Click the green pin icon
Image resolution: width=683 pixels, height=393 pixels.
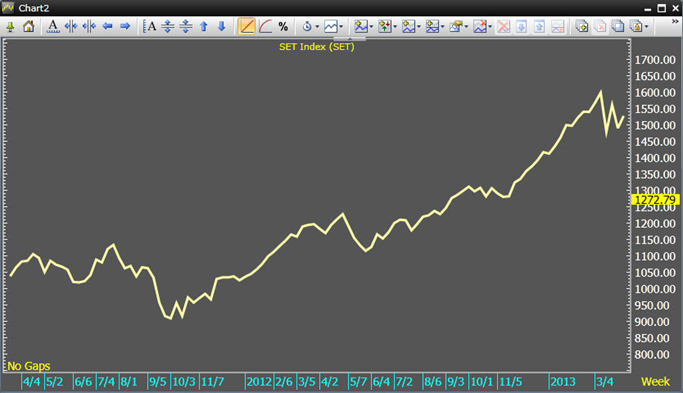pos(10,27)
